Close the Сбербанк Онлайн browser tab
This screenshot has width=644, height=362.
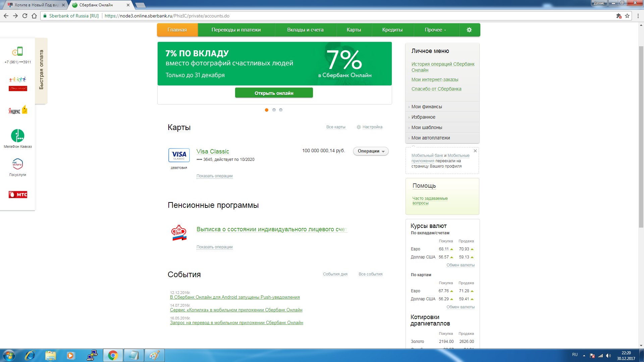pos(128,5)
